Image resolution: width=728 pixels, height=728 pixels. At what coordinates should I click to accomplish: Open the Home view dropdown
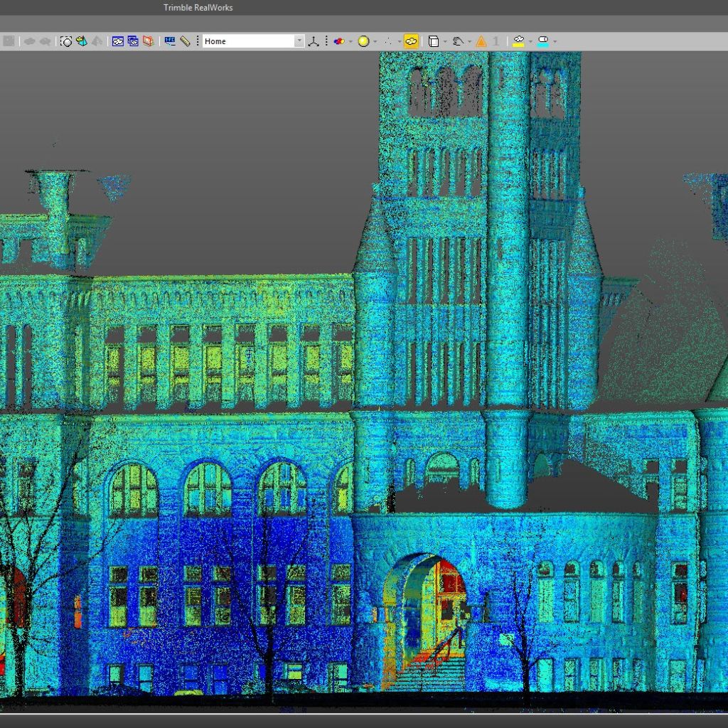[254, 41]
